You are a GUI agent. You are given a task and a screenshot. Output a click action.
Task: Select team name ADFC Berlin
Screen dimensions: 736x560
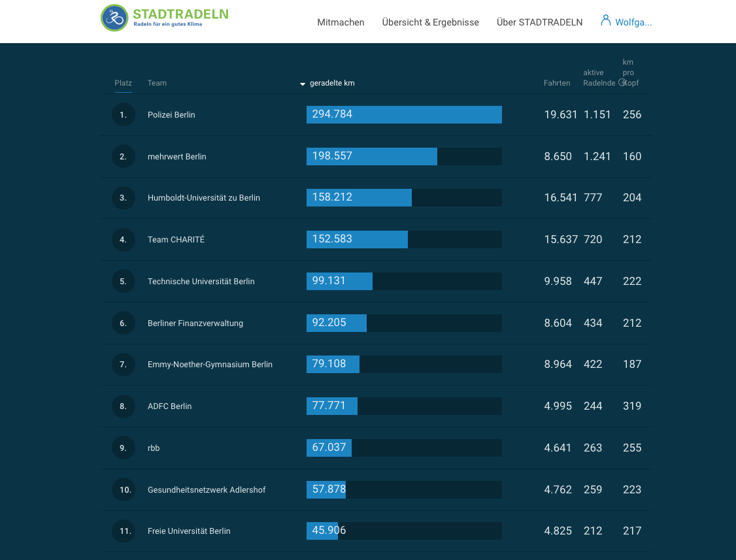point(169,406)
